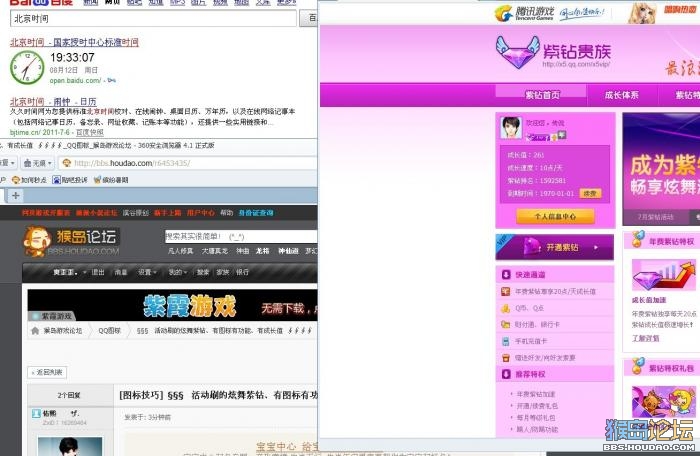
Task: Click the cartoon gift image under 紫钻特权礼包
Action: coord(664,402)
